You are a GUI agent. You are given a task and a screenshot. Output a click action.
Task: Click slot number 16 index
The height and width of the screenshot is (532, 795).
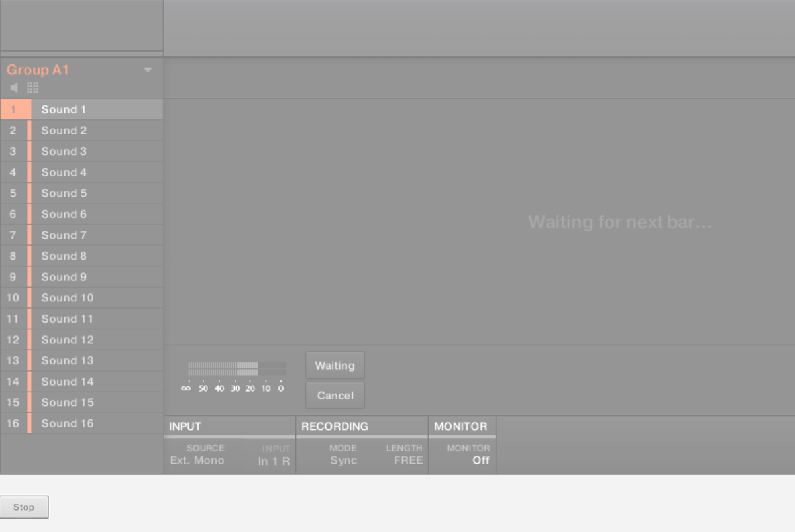(x=13, y=423)
